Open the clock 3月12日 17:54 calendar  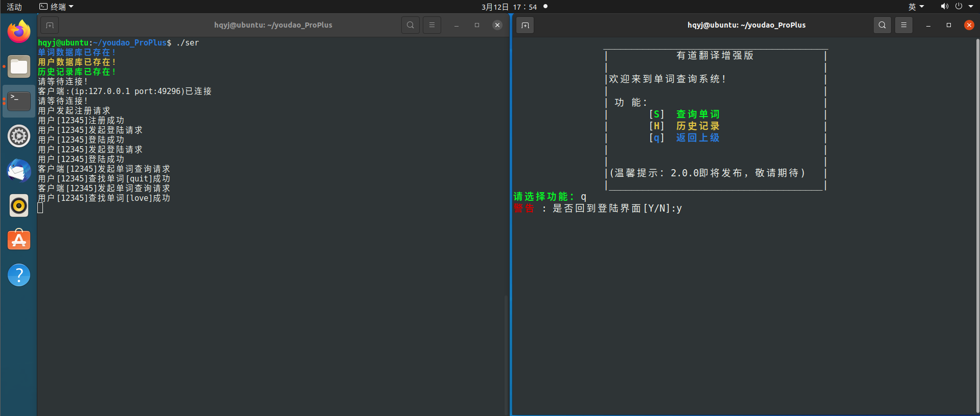coord(509,7)
